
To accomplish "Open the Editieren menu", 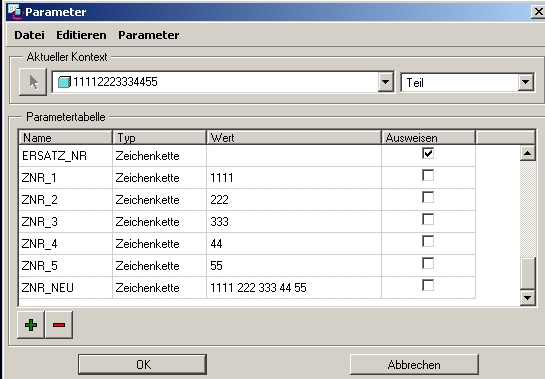I will click(x=81, y=35).
